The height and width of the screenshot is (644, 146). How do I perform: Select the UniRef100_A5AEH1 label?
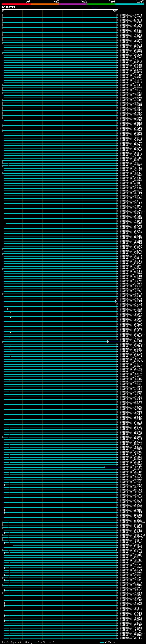(131, 120)
